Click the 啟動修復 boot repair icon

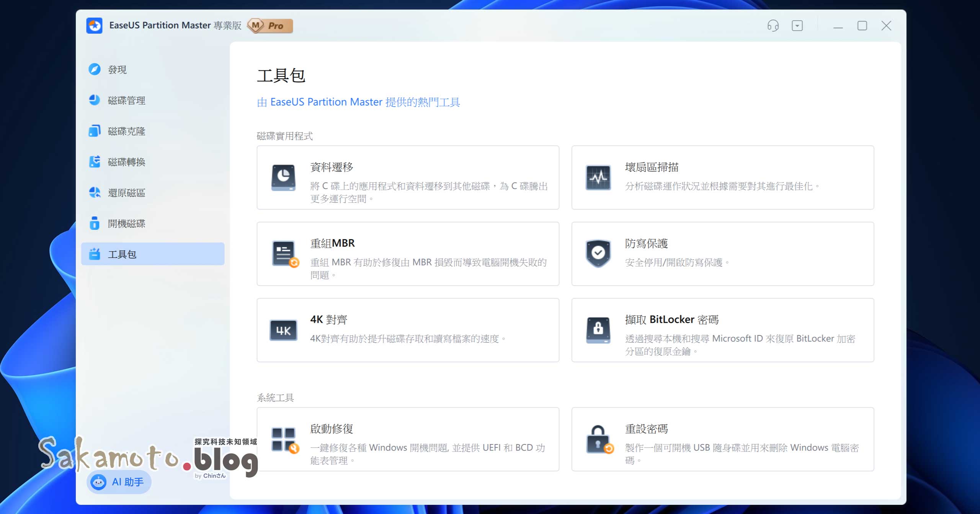(283, 439)
